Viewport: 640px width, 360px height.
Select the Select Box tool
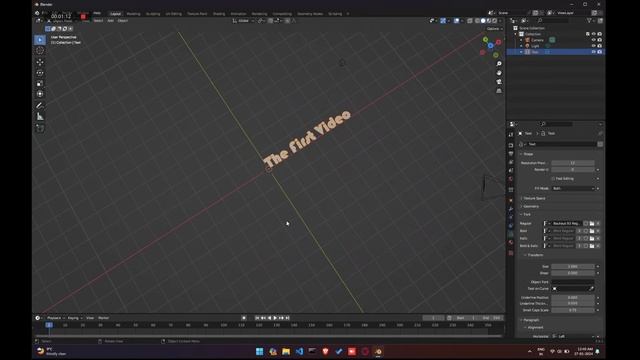(x=40, y=40)
